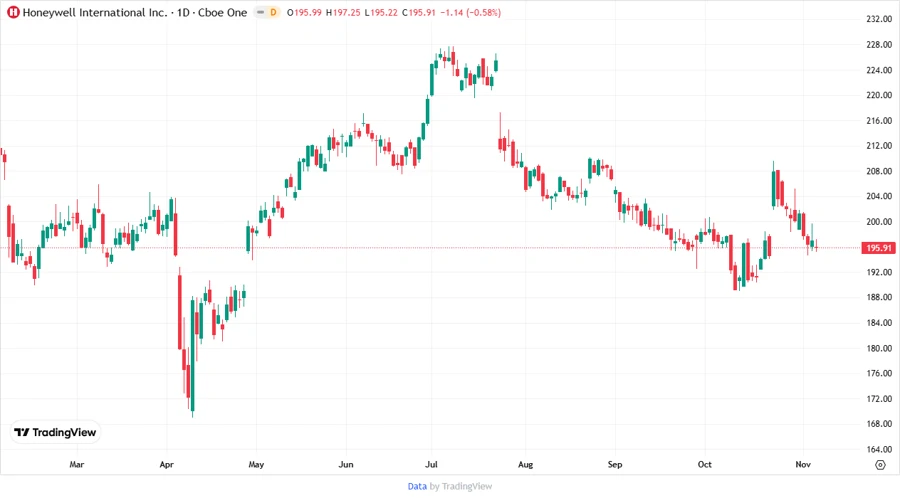Select the current price label 195.91
This screenshot has width=900, height=498.
(x=879, y=248)
